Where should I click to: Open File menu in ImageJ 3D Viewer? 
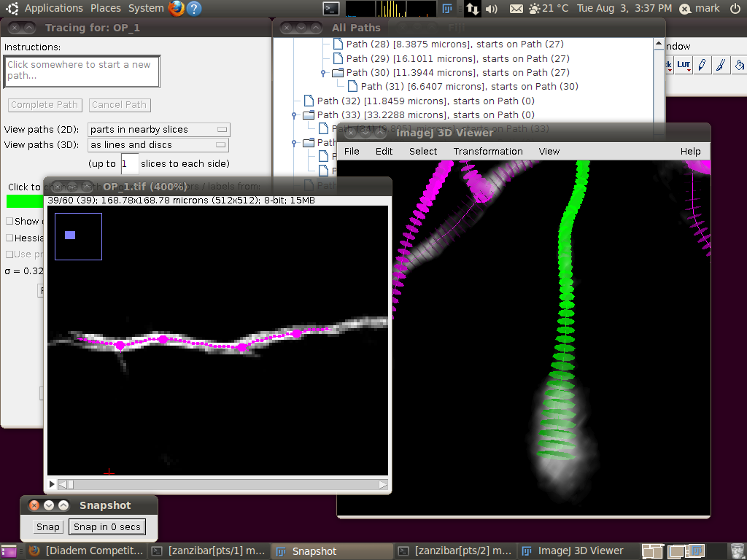point(352,152)
